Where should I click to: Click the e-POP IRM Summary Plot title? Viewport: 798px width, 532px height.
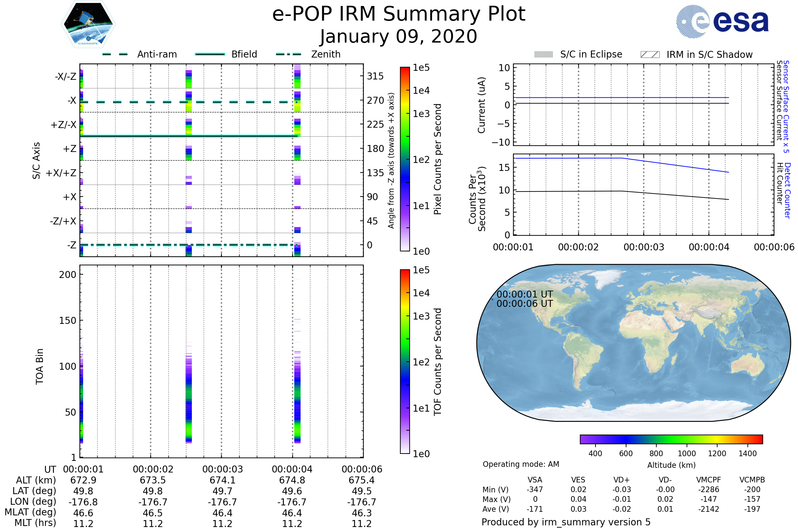click(399, 14)
